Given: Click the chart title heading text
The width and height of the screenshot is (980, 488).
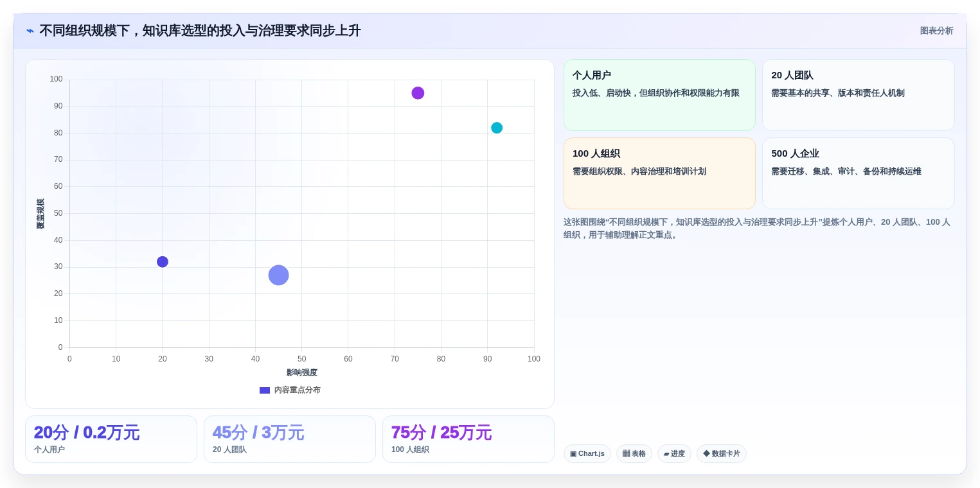Looking at the screenshot, I should 200,31.
